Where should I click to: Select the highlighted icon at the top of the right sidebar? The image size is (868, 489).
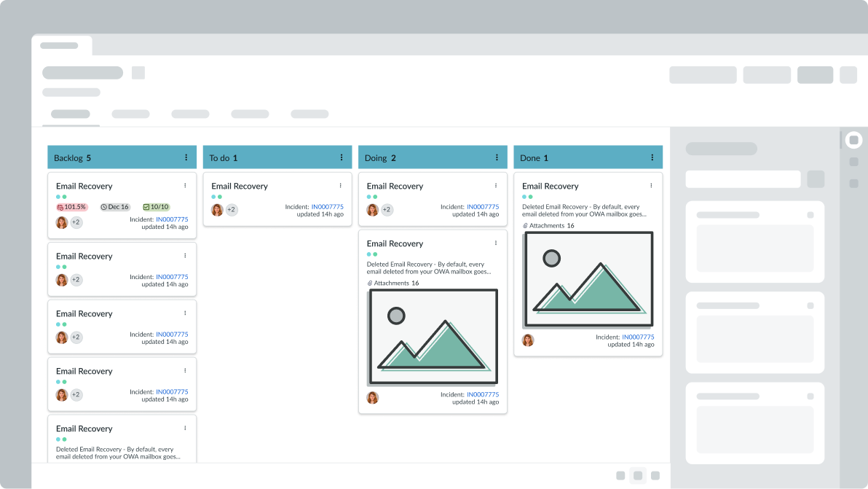point(853,140)
